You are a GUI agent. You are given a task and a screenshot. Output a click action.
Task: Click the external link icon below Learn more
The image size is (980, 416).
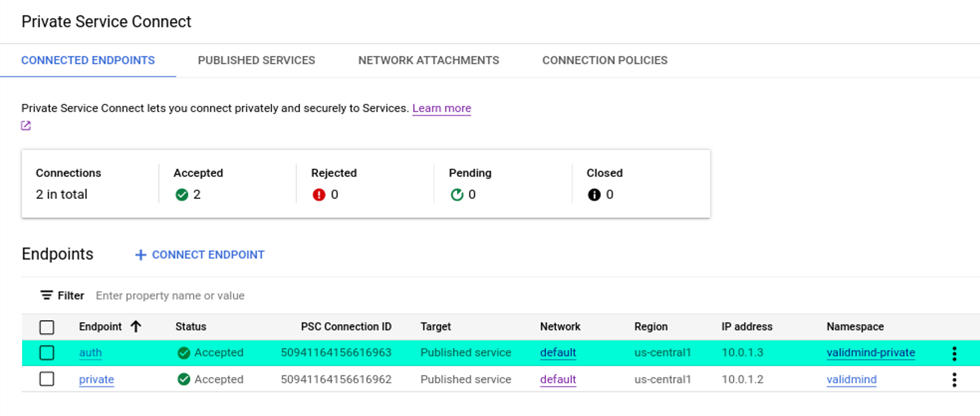click(26, 125)
